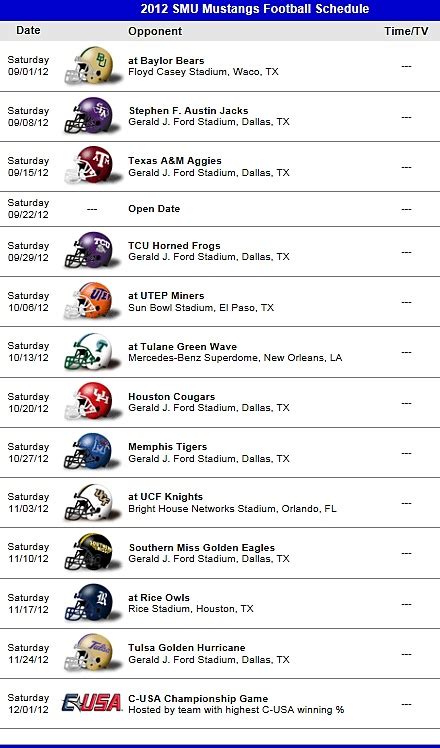Select the Open Date row text
This screenshot has width=440, height=748.
[x=154, y=208]
